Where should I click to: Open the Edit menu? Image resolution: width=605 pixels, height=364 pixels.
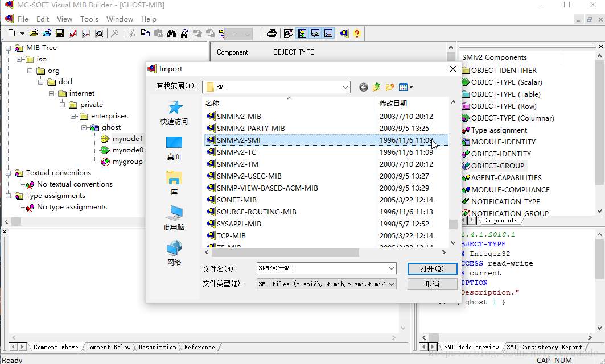43,19
